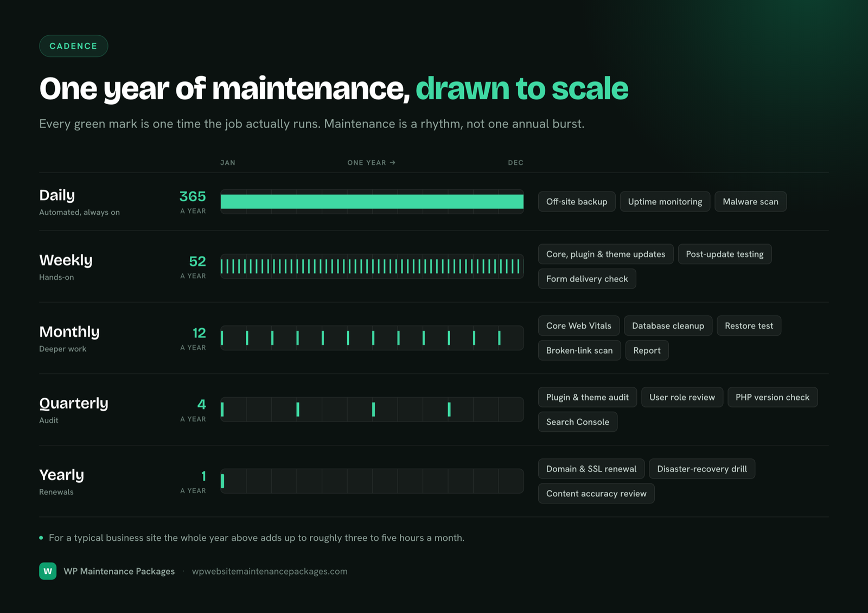Select the Plugin & theme audit tag

(588, 398)
